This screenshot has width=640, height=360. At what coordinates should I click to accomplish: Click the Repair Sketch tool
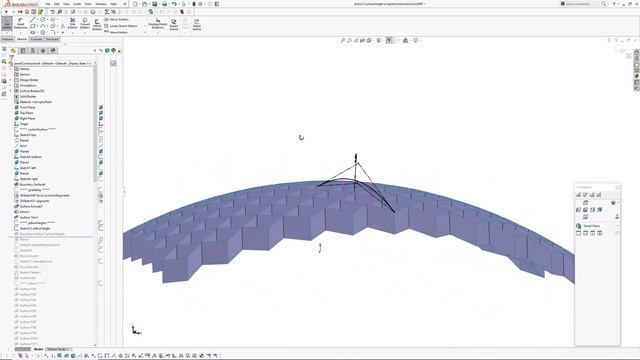(x=174, y=24)
